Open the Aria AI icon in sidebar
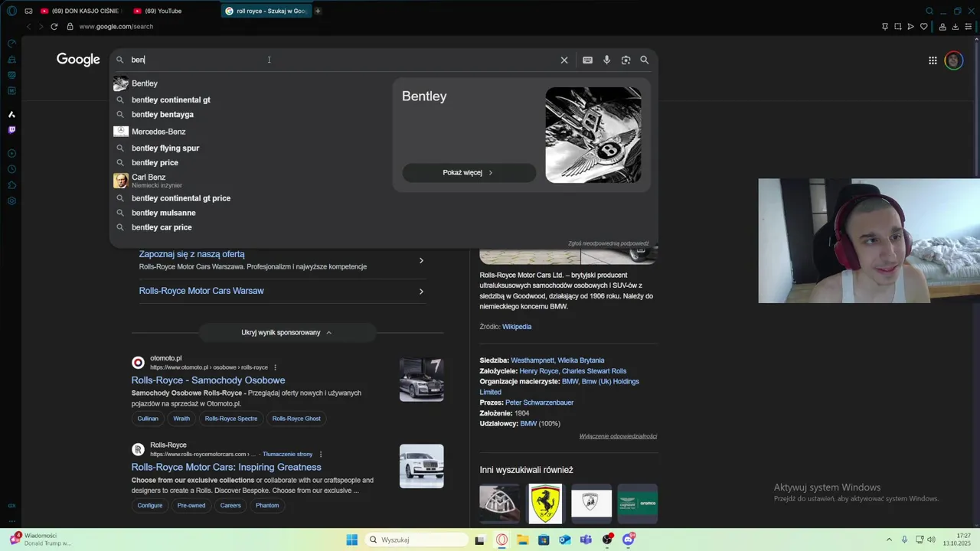Image resolution: width=980 pixels, height=551 pixels. point(11,114)
